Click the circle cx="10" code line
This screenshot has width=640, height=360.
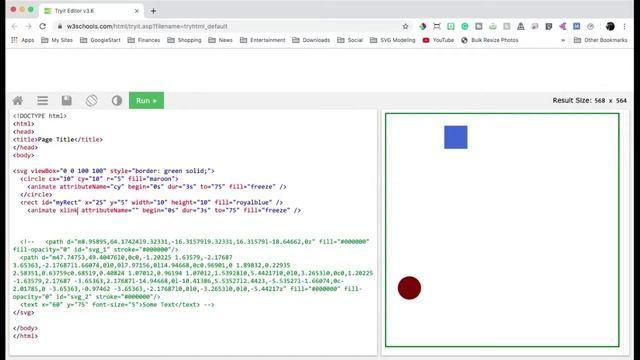(99, 179)
